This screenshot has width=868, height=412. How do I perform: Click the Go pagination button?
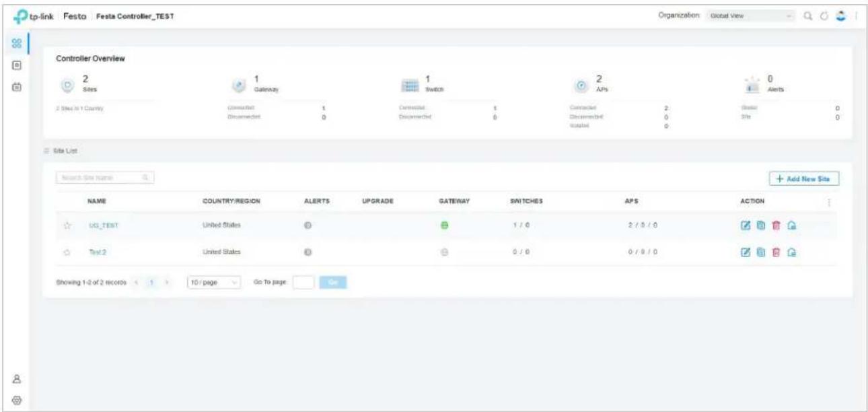pos(333,283)
